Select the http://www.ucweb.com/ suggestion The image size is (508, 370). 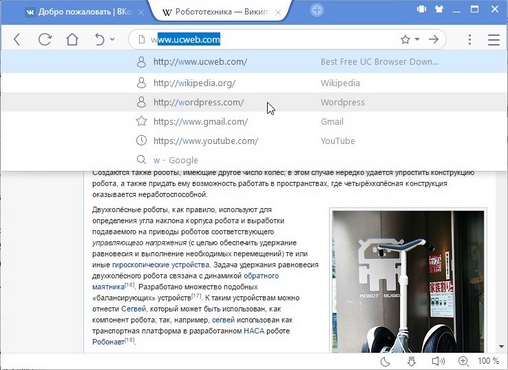(x=254, y=62)
